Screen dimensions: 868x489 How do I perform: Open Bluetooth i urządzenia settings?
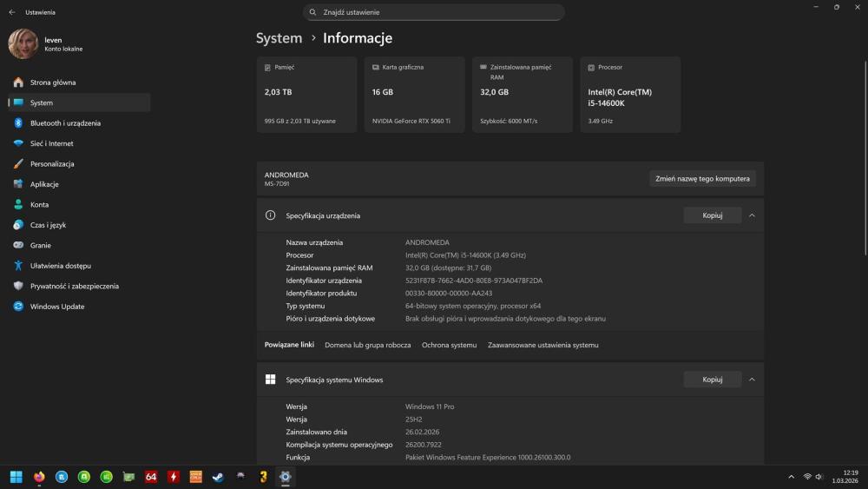[x=65, y=123]
